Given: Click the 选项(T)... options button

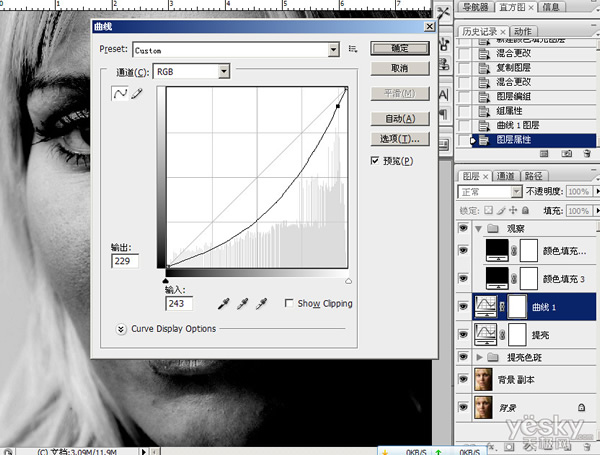Looking at the screenshot, I should (x=400, y=139).
